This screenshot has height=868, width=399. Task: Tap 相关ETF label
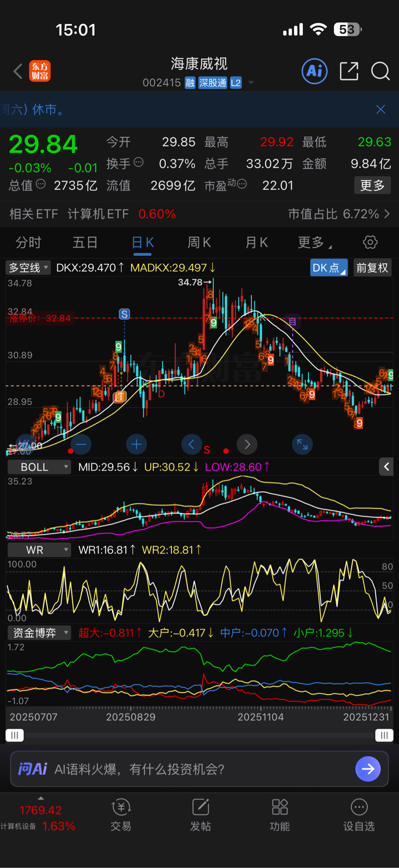pos(33,214)
